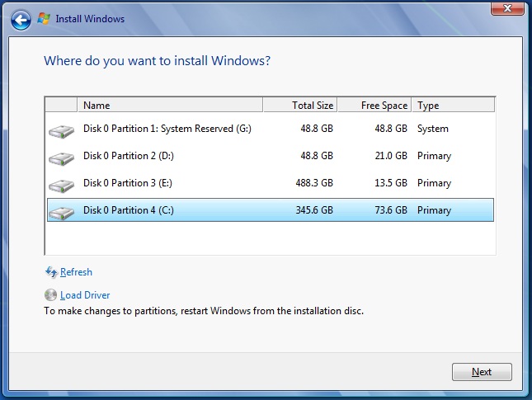Sort by the Total Size column header

point(300,106)
